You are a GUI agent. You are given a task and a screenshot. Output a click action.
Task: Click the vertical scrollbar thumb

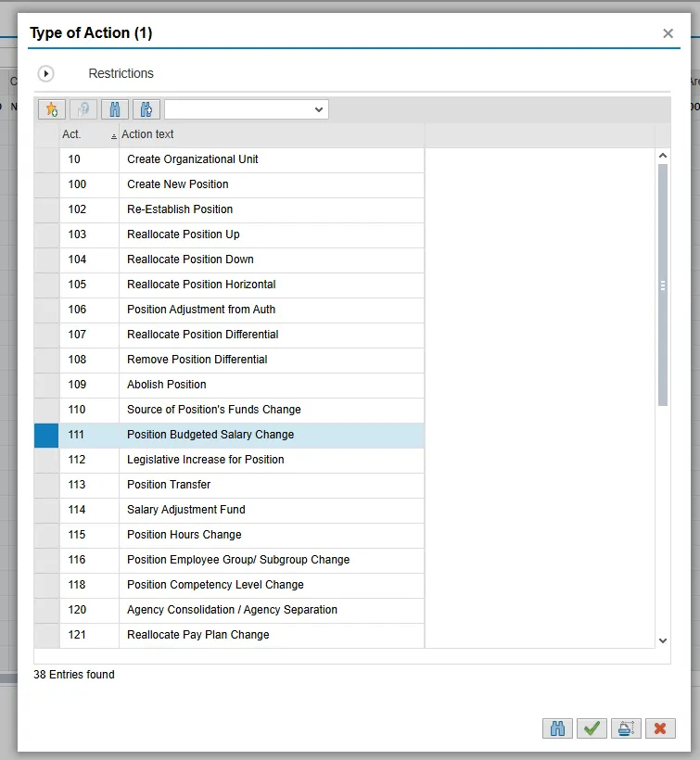tap(663, 285)
